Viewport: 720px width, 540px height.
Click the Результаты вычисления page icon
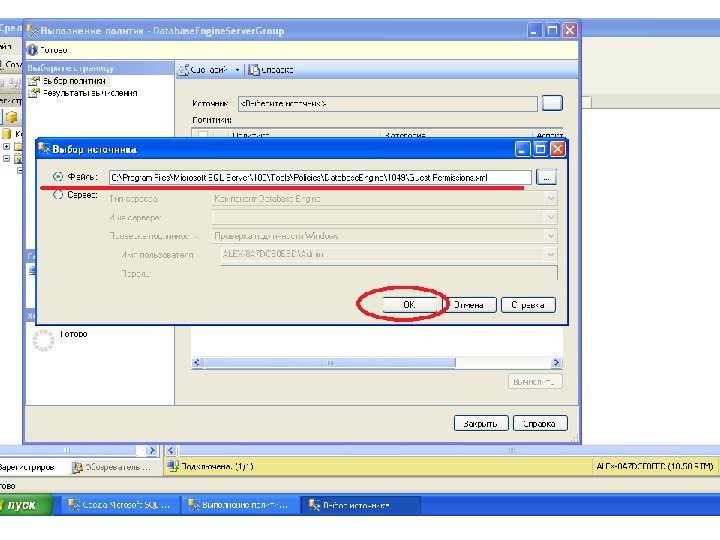tap(34, 93)
